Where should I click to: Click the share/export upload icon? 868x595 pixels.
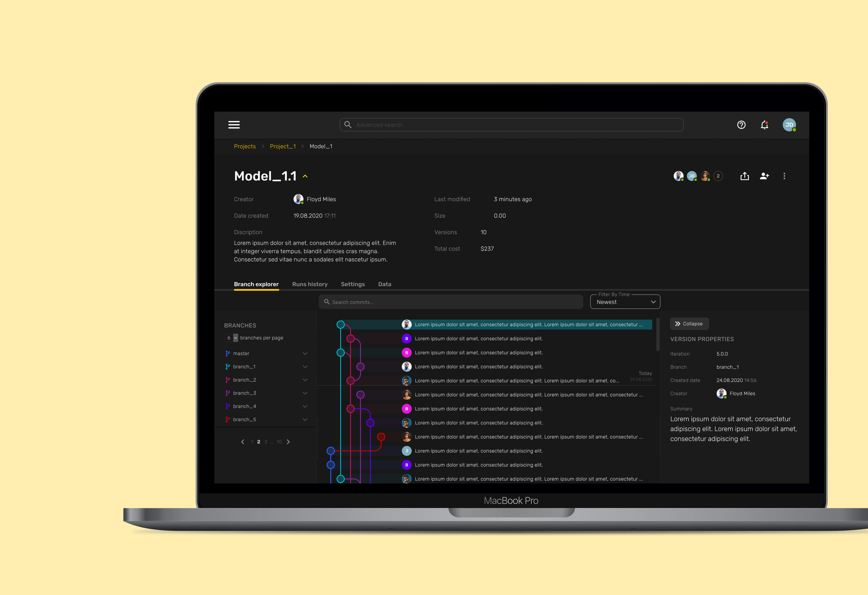pos(744,176)
